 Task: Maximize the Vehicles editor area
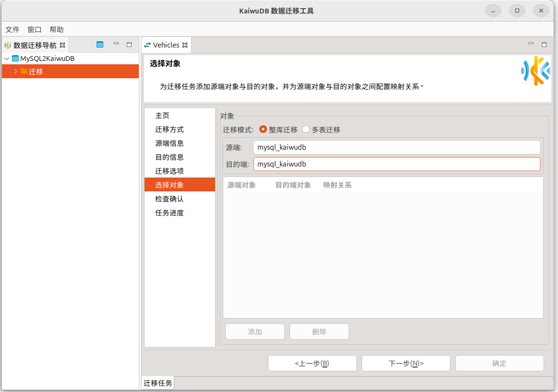coord(544,45)
